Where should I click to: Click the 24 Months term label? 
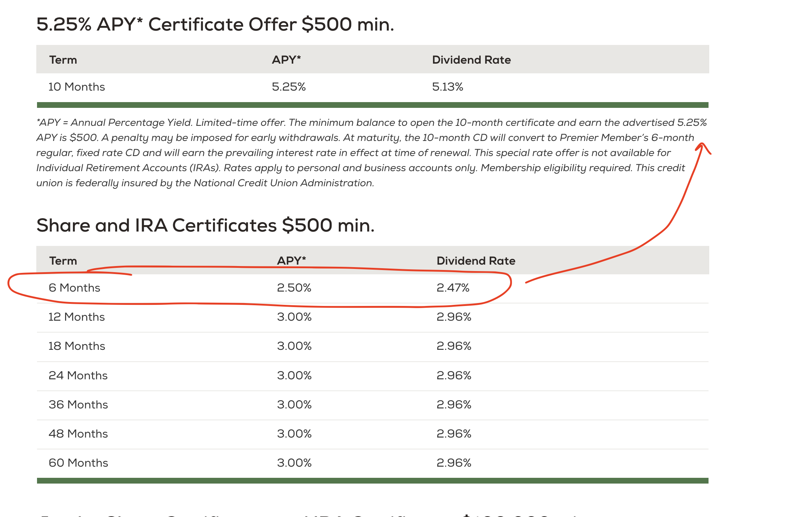[78, 376]
